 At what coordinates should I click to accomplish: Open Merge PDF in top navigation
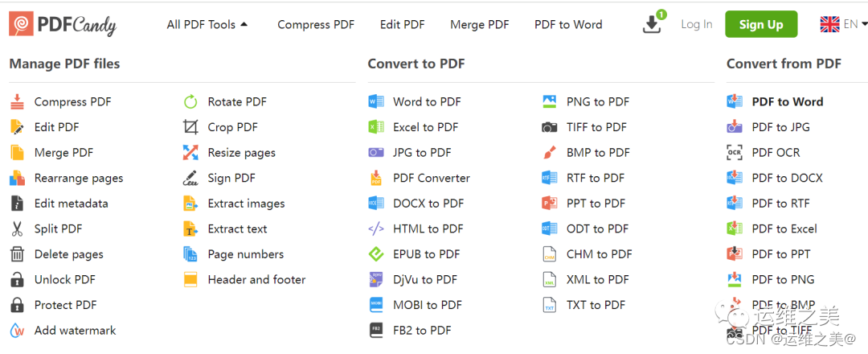coord(479,24)
